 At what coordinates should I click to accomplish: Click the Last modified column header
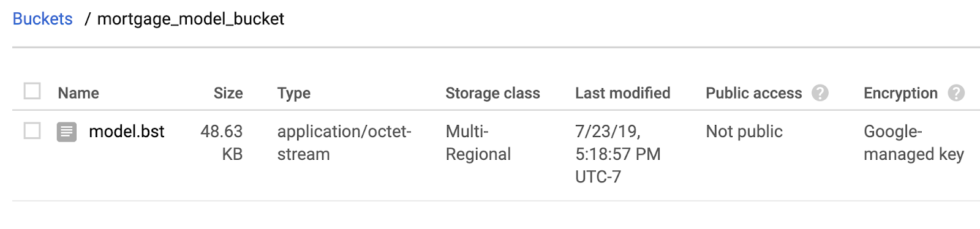click(x=622, y=93)
